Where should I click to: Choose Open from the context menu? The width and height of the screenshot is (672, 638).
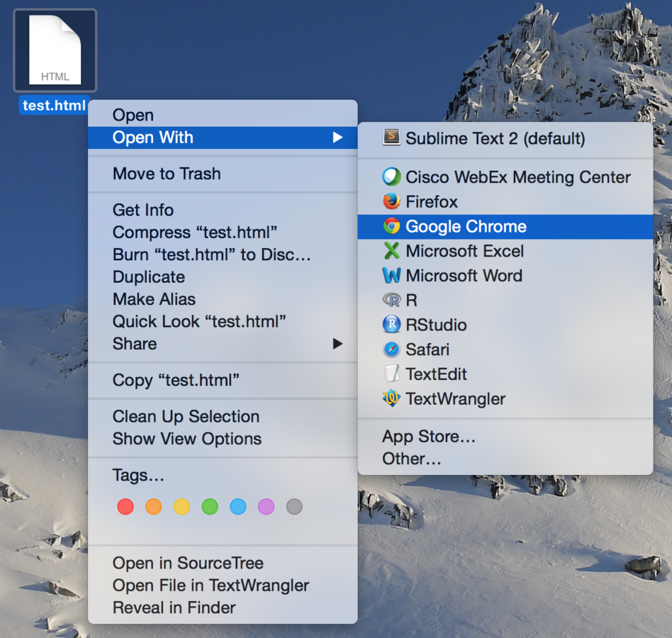(x=223, y=116)
